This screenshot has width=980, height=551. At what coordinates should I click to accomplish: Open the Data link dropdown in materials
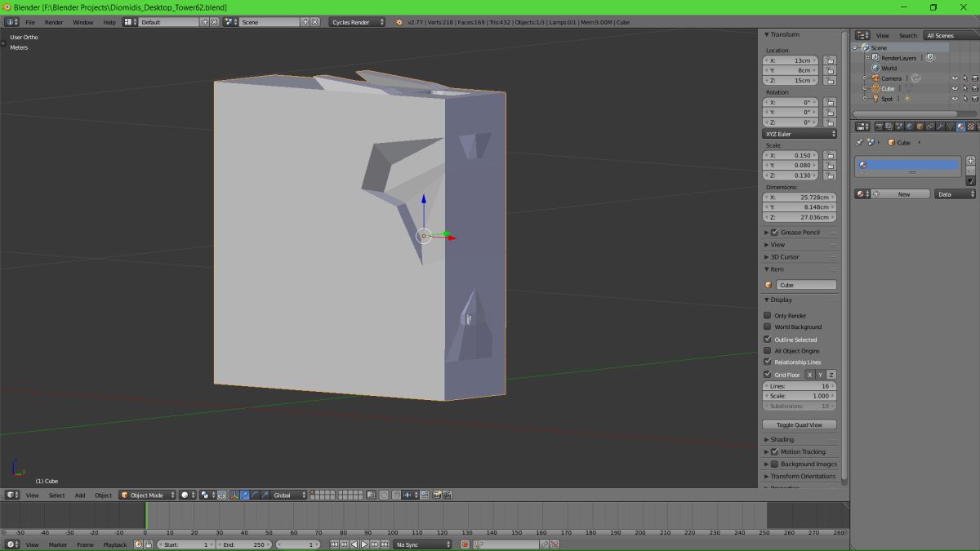click(955, 194)
